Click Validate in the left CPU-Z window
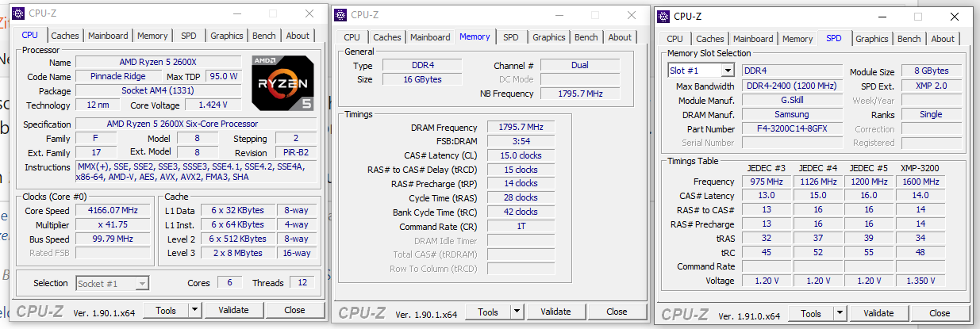The image size is (980, 329). coord(233,310)
